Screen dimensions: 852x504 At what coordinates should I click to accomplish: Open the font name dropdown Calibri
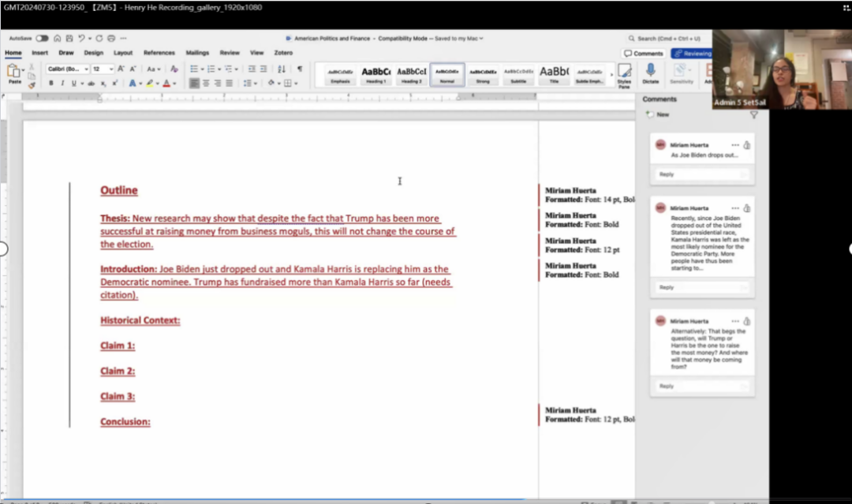pos(67,69)
